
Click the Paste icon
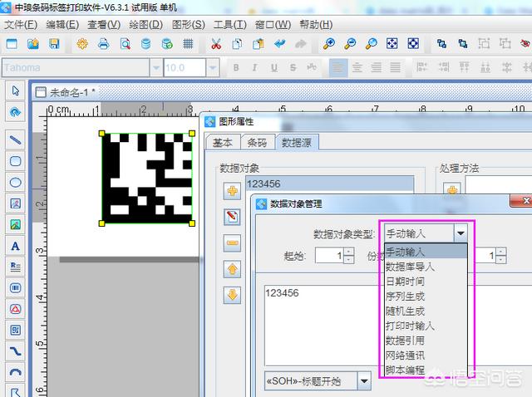[x=259, y=44]
